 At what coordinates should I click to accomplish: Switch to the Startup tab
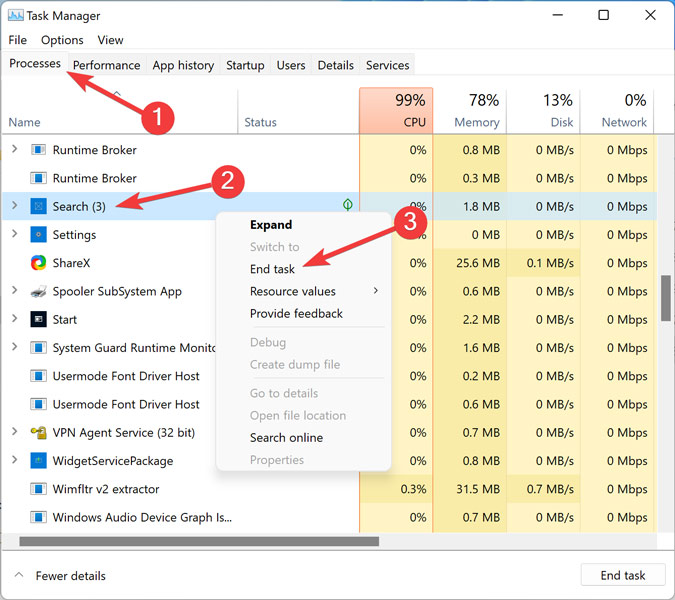click(245, 65)
